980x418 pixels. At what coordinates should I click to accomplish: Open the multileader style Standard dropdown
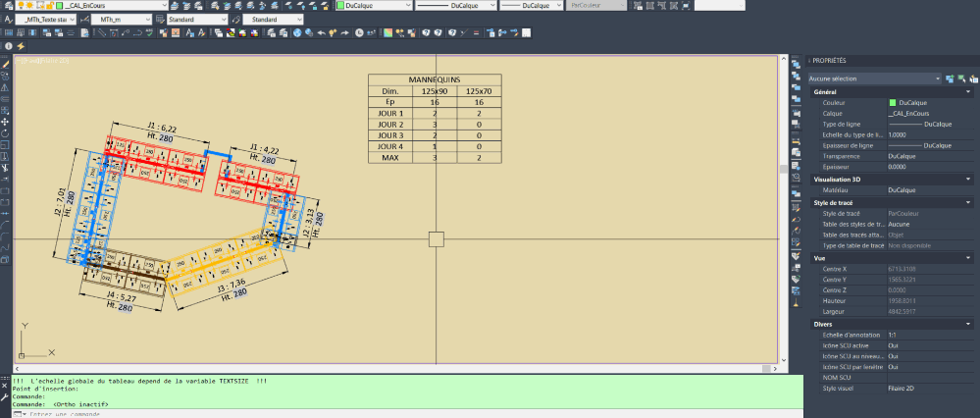coord(273,20)
